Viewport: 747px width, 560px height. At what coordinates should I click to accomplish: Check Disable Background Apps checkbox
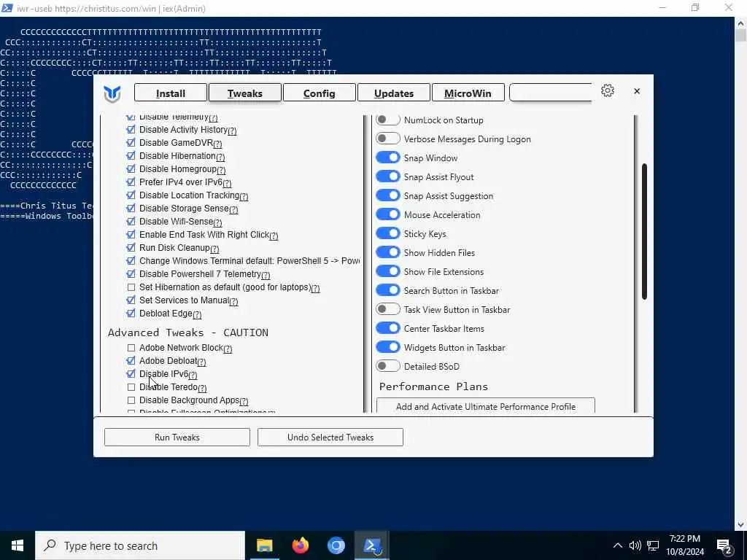pyautogui.click(x=131, y=400)
